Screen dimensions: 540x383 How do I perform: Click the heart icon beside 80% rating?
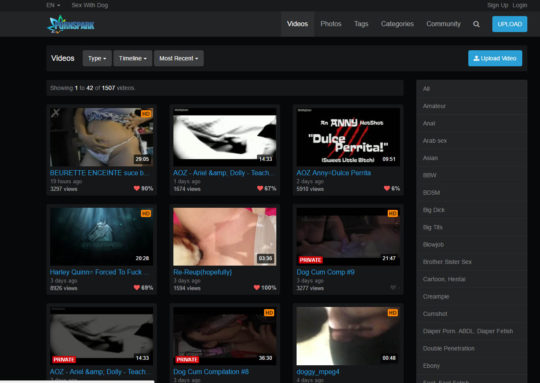(137, 188)
